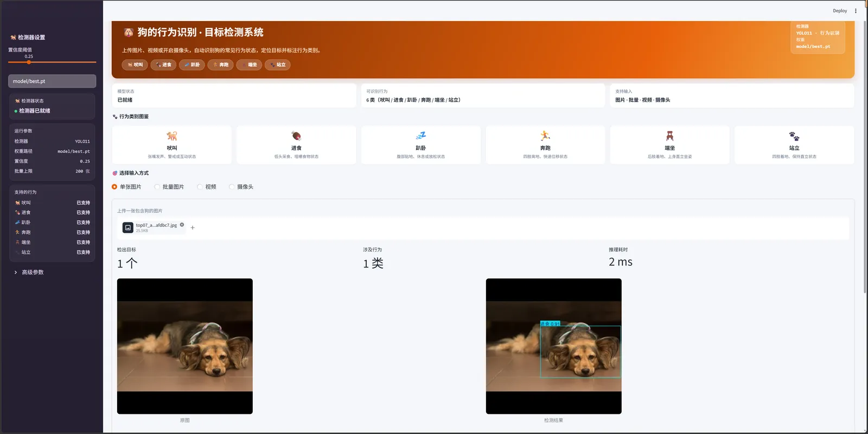Click the 200 张 batch limit value
The image size is (868, 434).
(82, 171)
